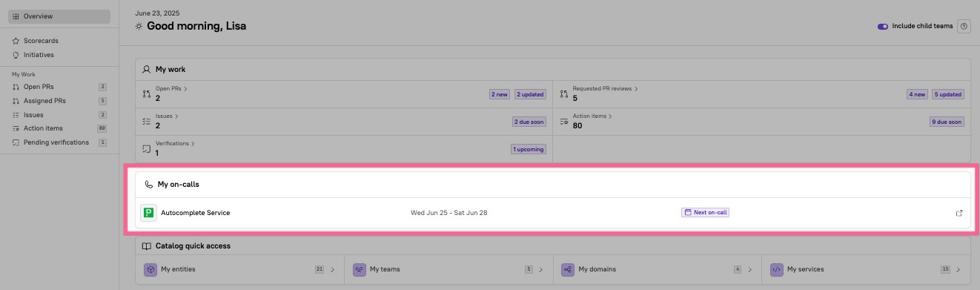Viewport: 980px width, 290px height.
Task: Click the My entities cube icon
Action: [150, 269]
